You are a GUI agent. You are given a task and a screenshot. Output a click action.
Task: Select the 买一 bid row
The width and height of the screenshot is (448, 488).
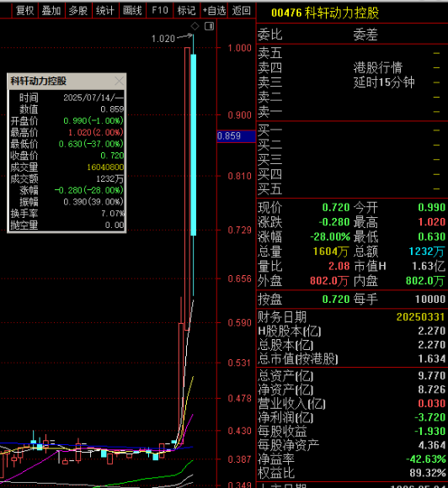pos(352,130)
